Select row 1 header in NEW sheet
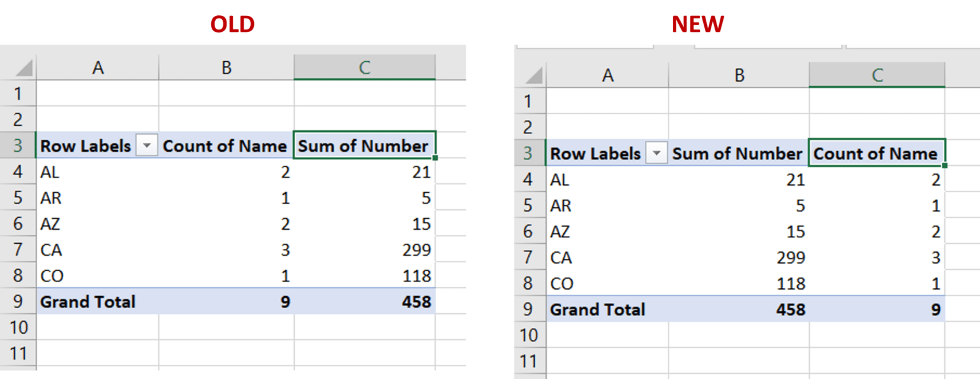This screenshot has height=379, width=980. [529, 101]
